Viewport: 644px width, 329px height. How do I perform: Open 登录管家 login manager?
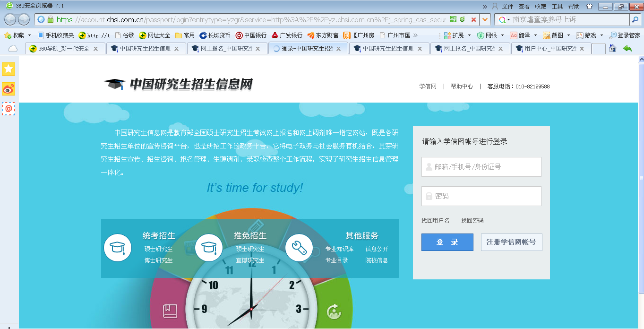(625, 35)
